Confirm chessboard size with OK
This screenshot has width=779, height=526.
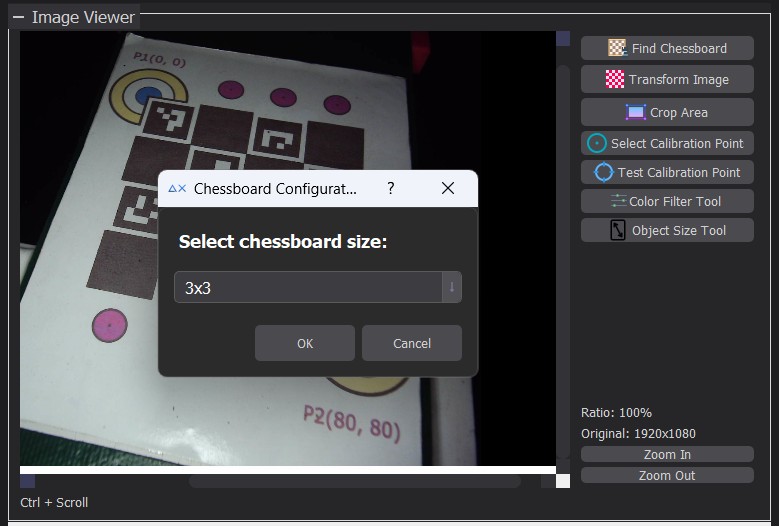point(305,343)
